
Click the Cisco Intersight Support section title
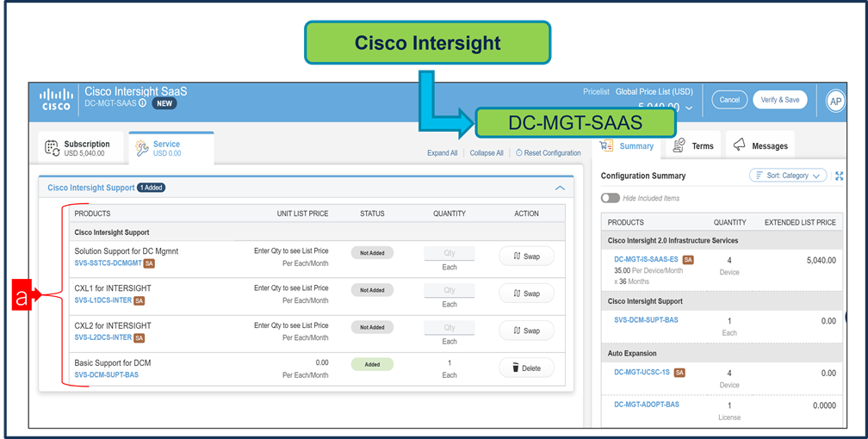coord(90,188)
